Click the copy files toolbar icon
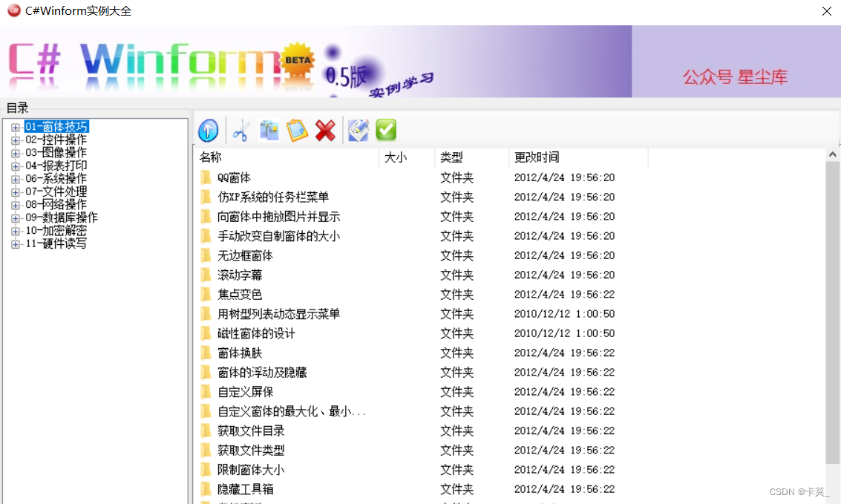 pyautogui.click(x=269, y=131)
